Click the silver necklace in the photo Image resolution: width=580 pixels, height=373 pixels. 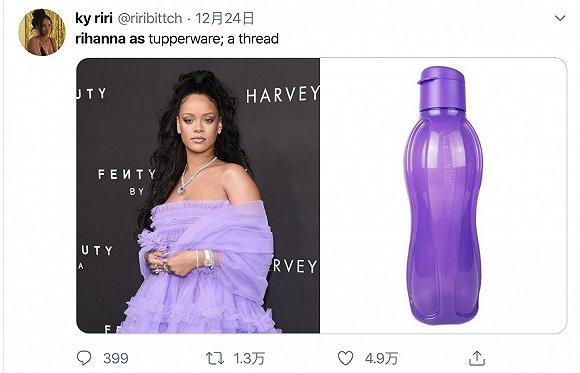tap(194, 176)
